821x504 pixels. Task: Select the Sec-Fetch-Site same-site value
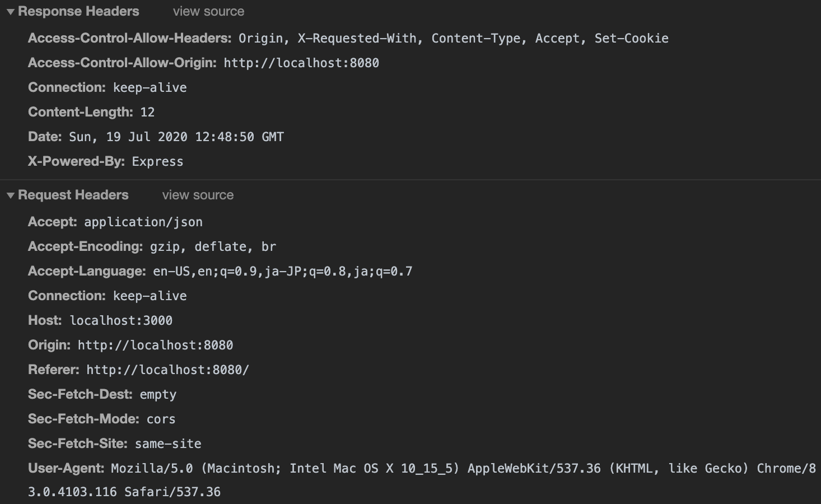(168, 444)
